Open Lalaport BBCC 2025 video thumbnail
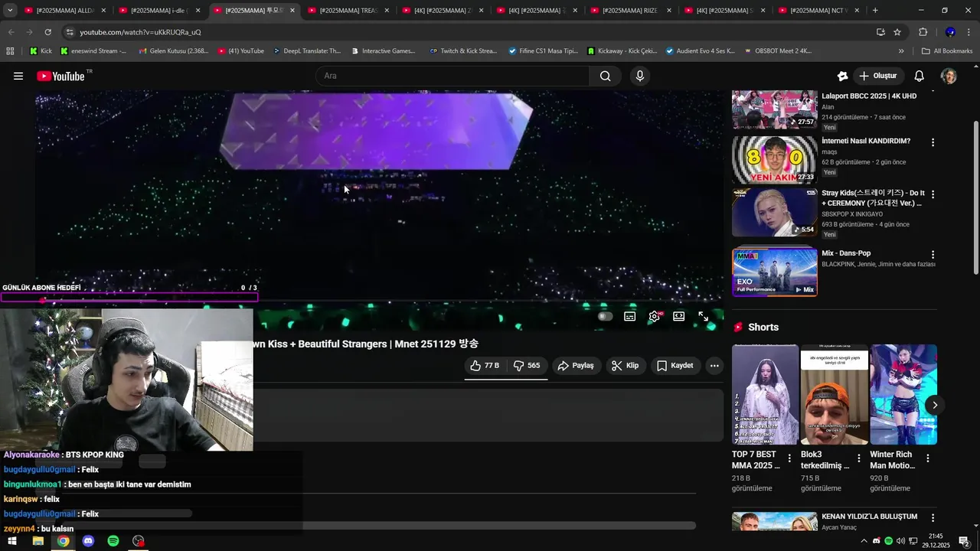The image size is (980, 551). (x=774, y=109)
